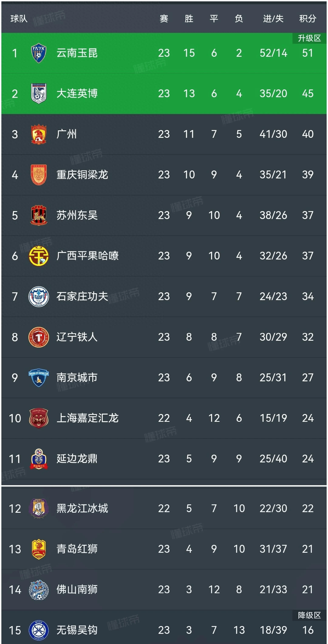Open the 云南玉昆 team crest
Screen dimensions: 328x644
(38, 53)
